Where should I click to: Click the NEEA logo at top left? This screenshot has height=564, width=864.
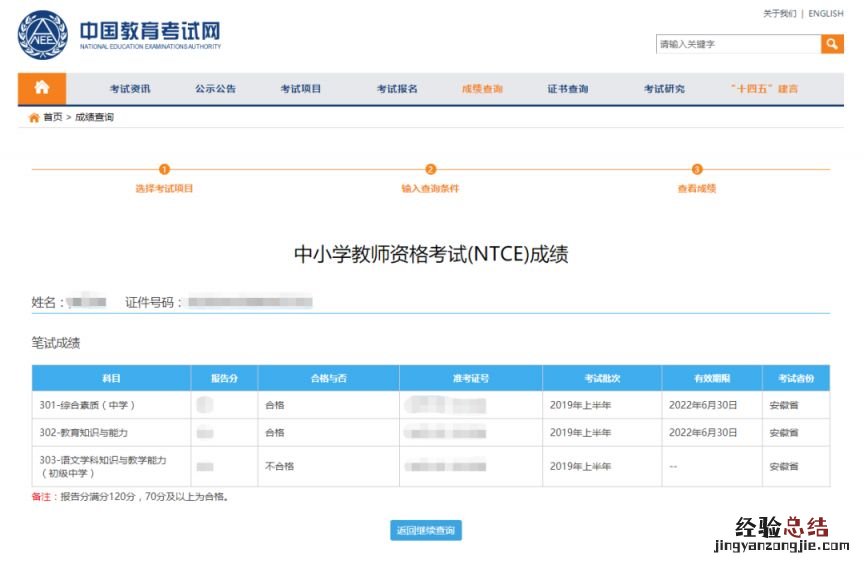(x=42, y=36)
